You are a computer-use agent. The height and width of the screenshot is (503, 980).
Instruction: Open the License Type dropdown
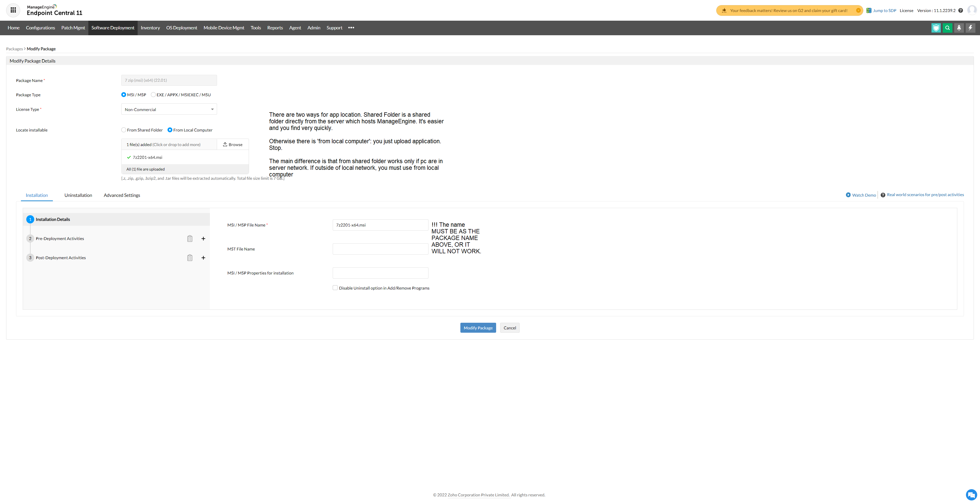(169, 110)
